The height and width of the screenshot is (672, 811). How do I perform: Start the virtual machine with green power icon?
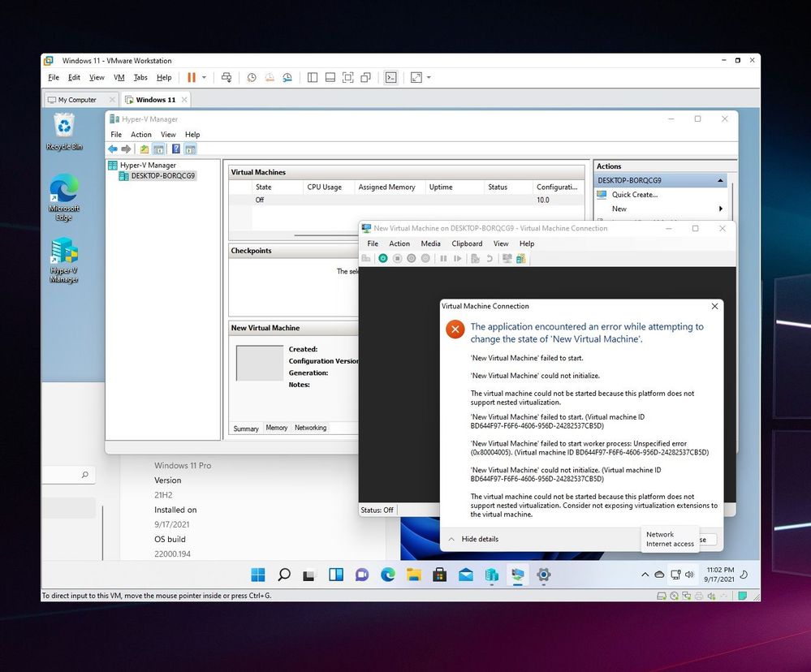tap(382, 258)
